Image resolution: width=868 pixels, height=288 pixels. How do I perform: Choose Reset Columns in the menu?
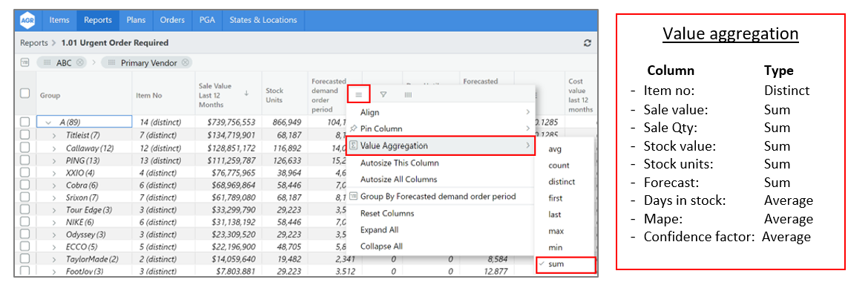(441, 213)
